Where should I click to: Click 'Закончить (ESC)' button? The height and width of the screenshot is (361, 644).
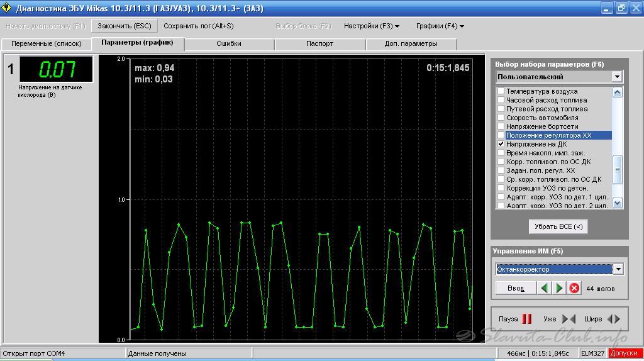tap(124, 26)
